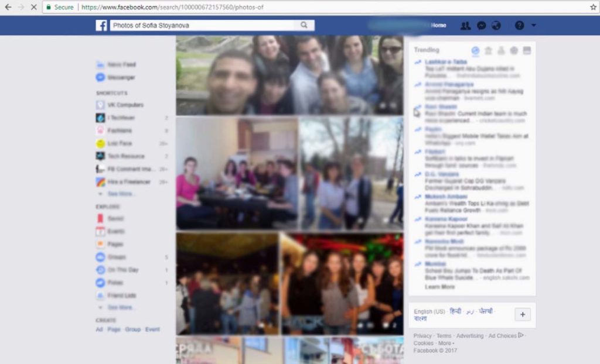Viewport: 600px width, 364px height.
Task: Go to Home in the top bar
Action: click(x=438, y=25)
